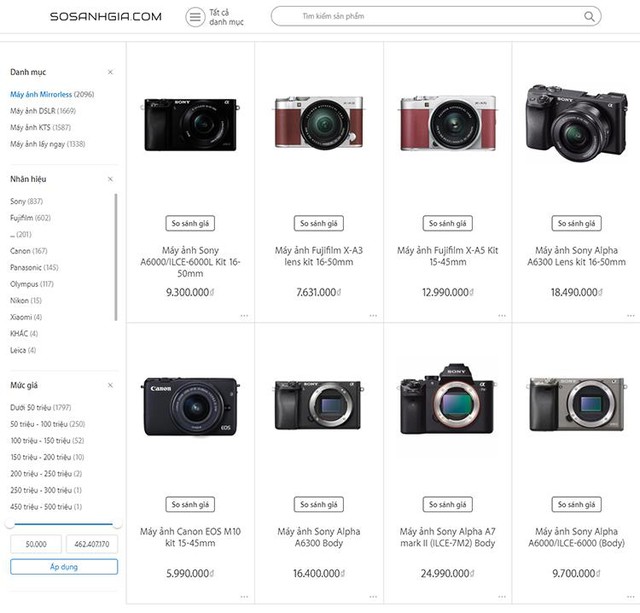Viewport: 640px width, 613px height.
Task: Focus the Tìm kiếm sản phẩm search box
Action: click(x=436, y=16)
